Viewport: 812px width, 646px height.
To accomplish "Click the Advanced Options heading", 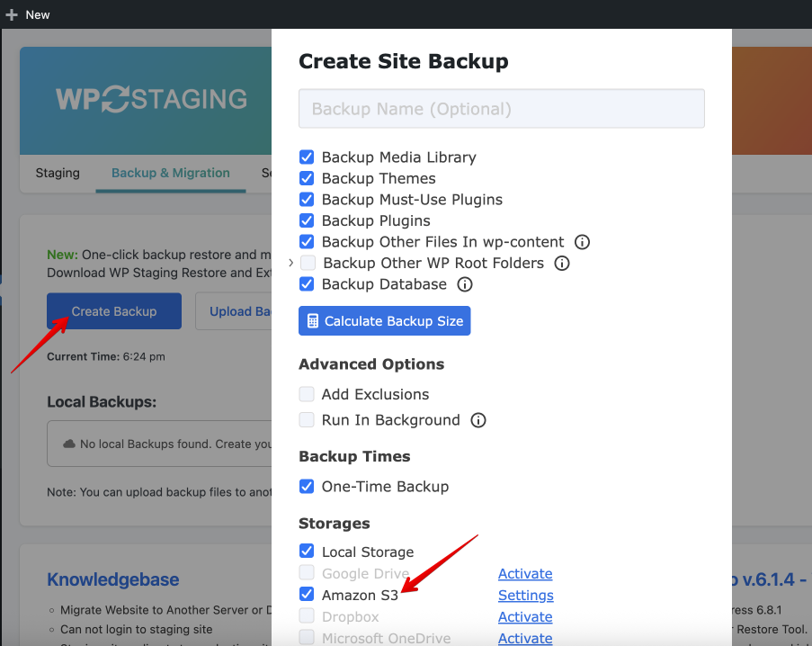I will (x=371, y=364).
